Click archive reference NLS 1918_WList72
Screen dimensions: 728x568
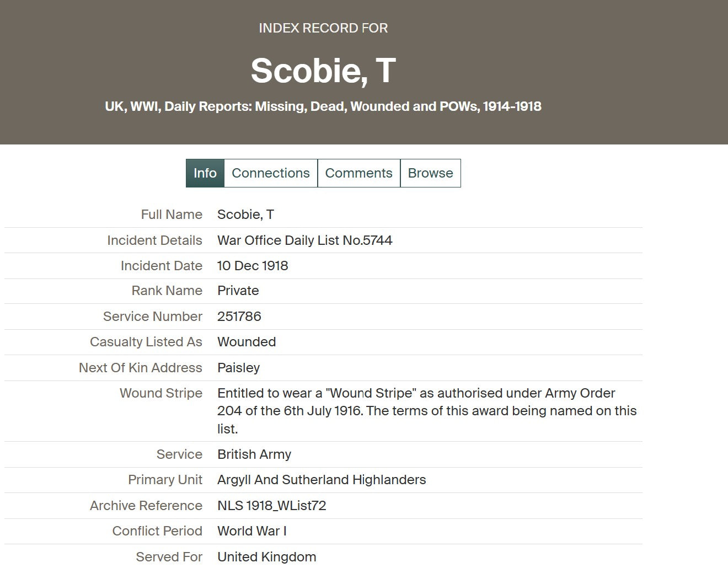coord(271,506)
